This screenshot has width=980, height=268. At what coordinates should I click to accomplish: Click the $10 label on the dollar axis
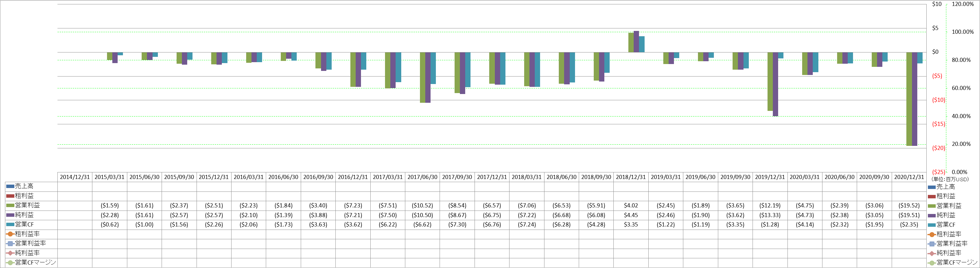(x=937, y=4)
